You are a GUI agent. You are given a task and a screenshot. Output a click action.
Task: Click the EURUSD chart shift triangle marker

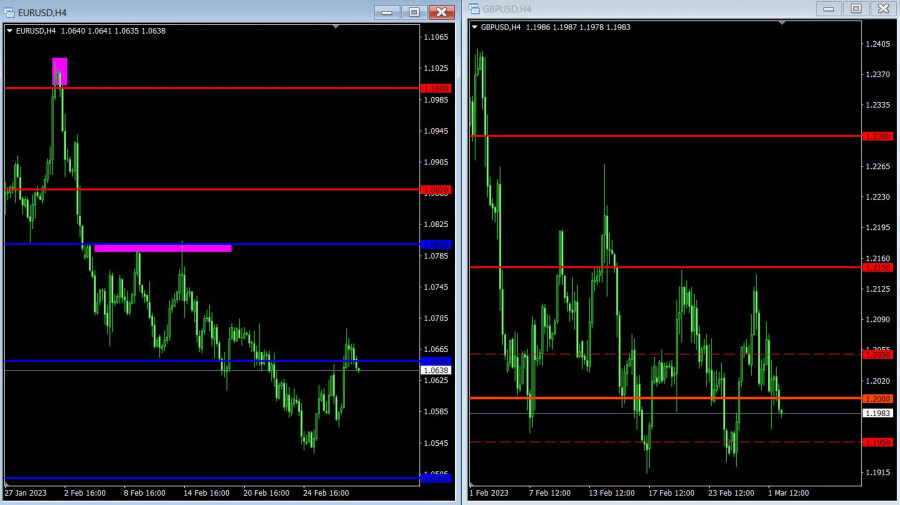336,26
